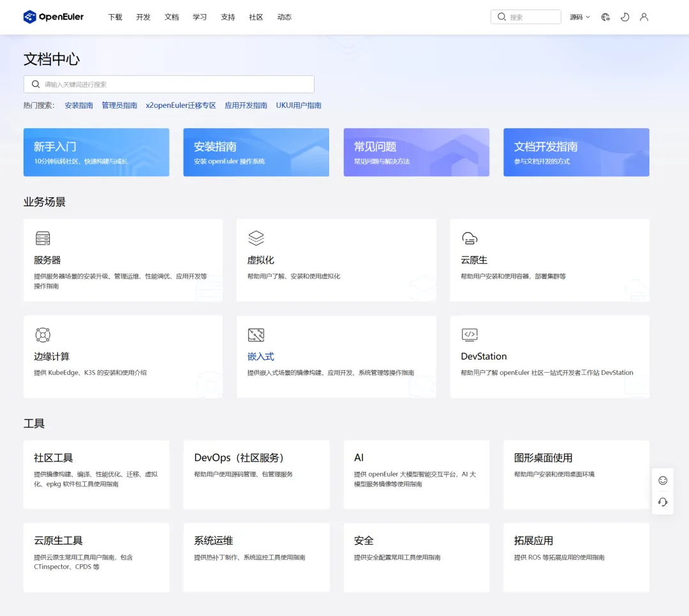Open the user account profile icon
This screenshot has width=689, height=616.
point(644,17)
